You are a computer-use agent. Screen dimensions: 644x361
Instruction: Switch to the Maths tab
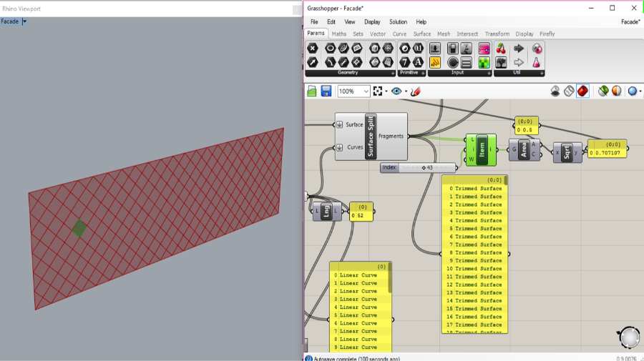(x=339, y=34)
